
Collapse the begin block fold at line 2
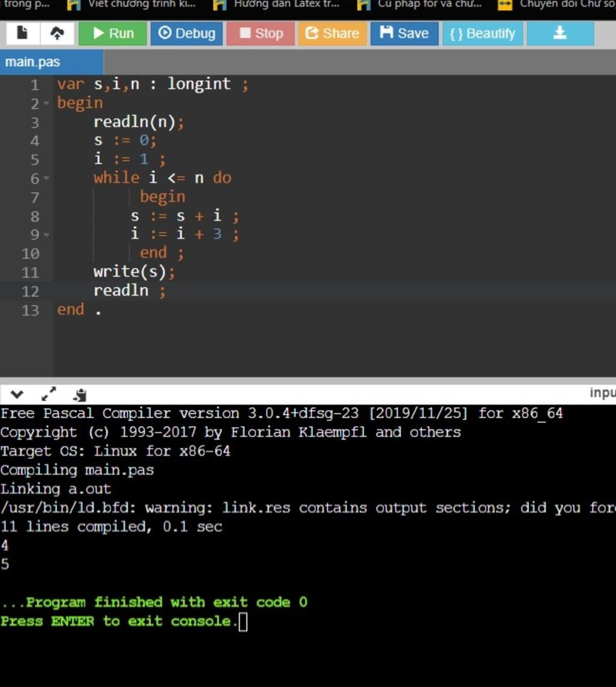(46, 103)
